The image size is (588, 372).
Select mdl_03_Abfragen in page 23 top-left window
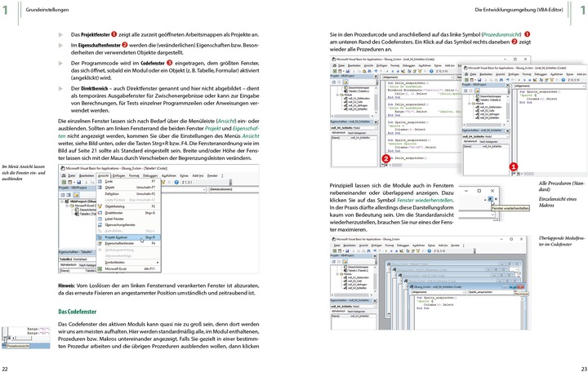355,105
